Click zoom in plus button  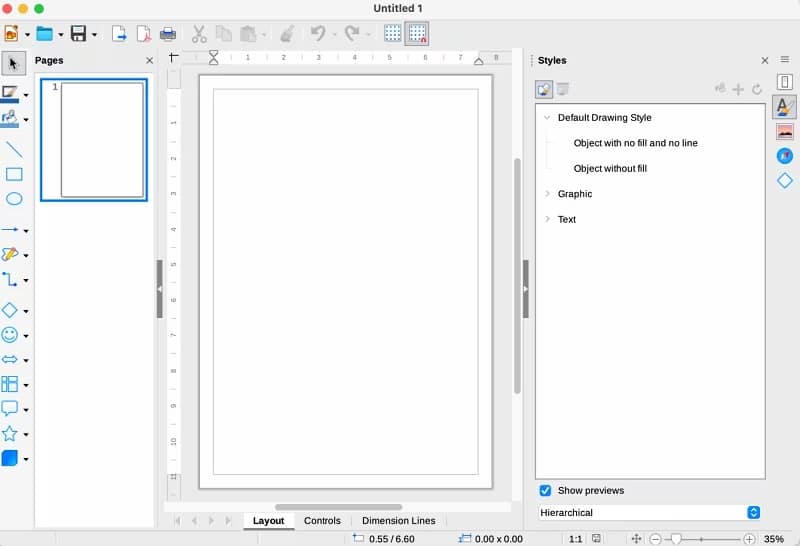click(749, 539)
